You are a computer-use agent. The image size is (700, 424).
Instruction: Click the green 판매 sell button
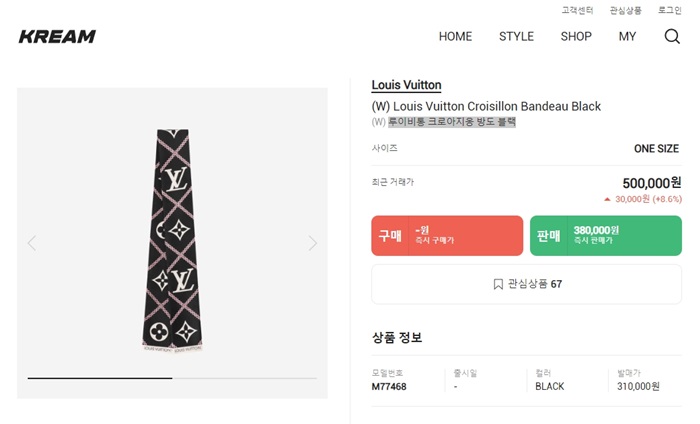tap(605, 236)
